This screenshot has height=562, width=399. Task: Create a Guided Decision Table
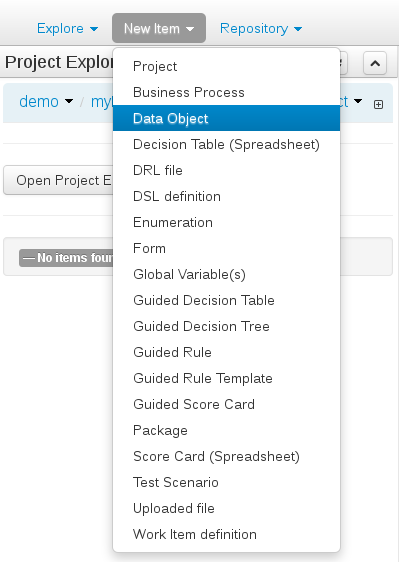(226, 300)
